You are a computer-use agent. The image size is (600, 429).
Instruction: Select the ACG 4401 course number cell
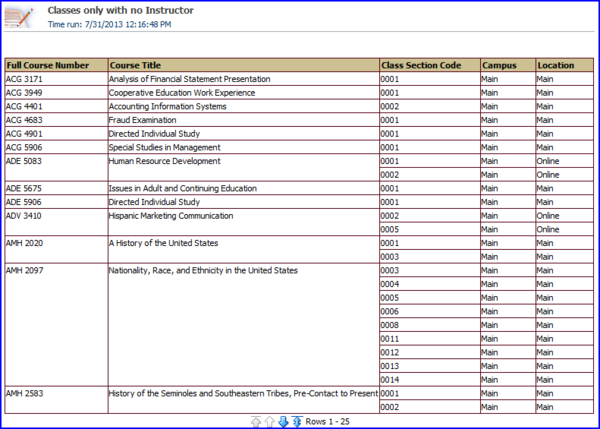(x=56, y=106)
